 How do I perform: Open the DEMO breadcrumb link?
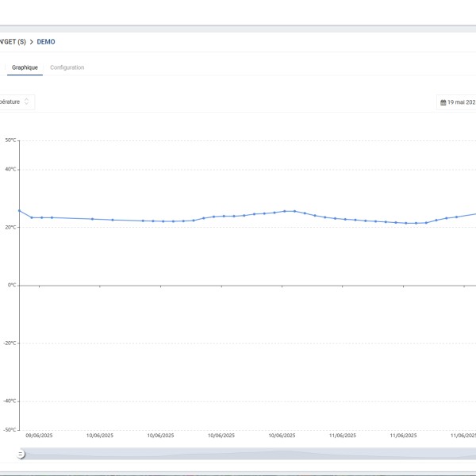coord(46,41)
